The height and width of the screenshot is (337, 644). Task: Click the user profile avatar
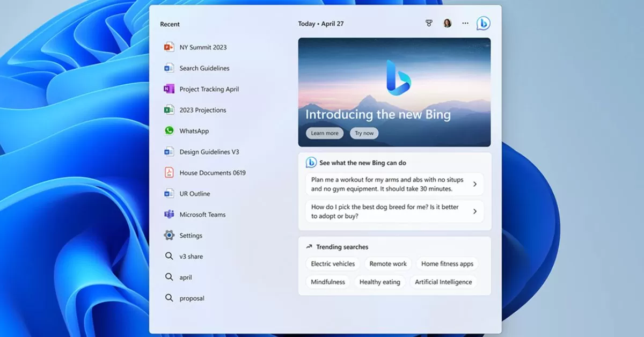coord(447,24)
